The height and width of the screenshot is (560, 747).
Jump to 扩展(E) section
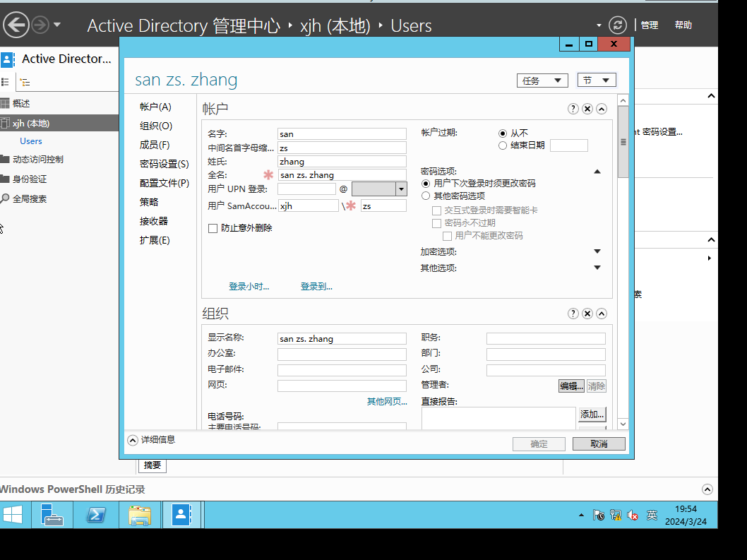(x=155, y=240)
